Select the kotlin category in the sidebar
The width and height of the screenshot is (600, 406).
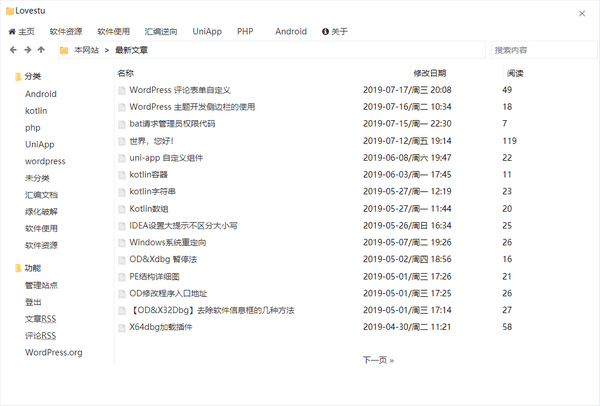click(36, 111)
